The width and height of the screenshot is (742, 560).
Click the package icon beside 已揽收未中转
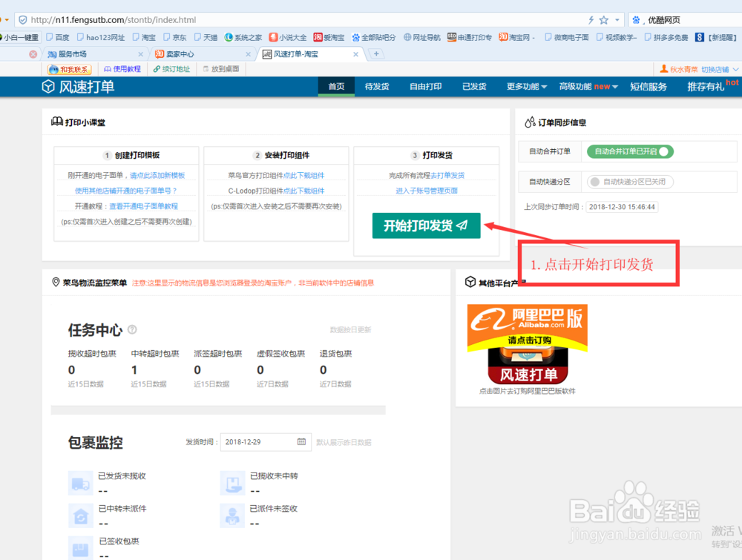tap(233, 482)
